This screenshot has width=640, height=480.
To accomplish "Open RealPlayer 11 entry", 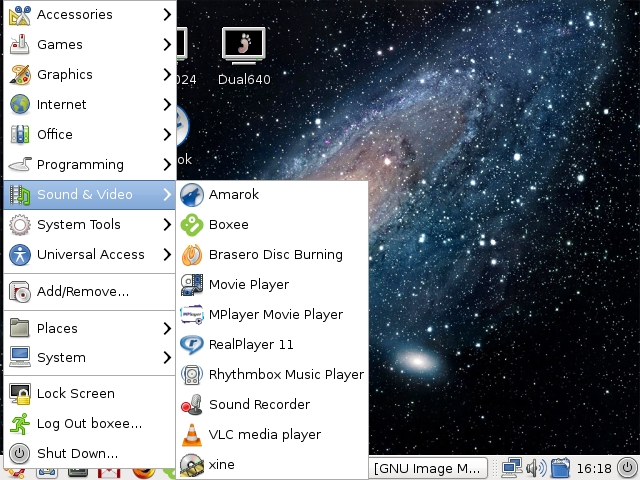I will pyautogui.click(x=272, y=344).
